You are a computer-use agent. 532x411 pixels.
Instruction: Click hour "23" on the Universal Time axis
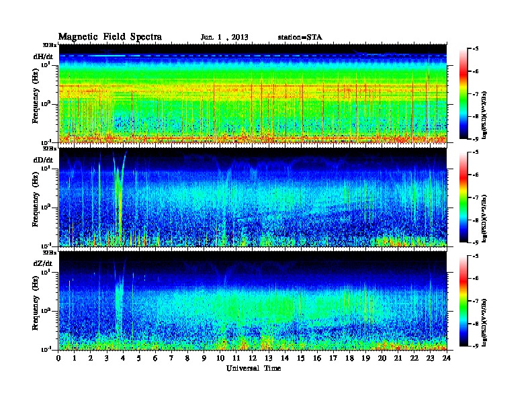[x=431, y=359]
